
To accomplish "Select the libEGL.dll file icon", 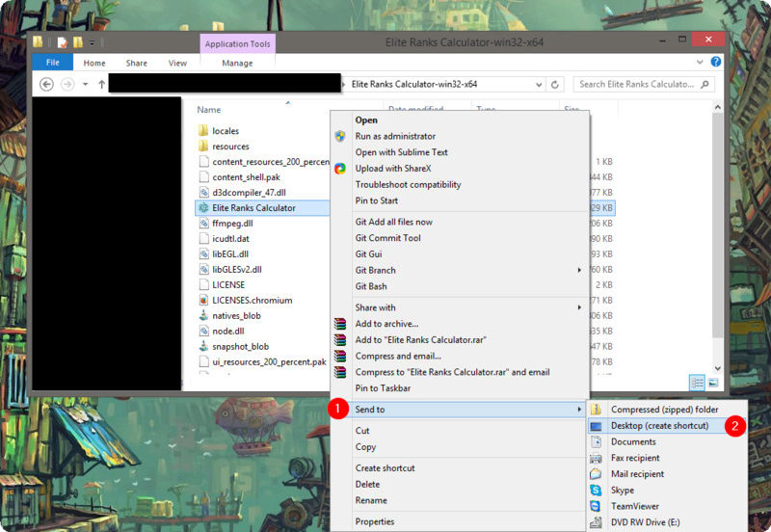I will point(203,254).
